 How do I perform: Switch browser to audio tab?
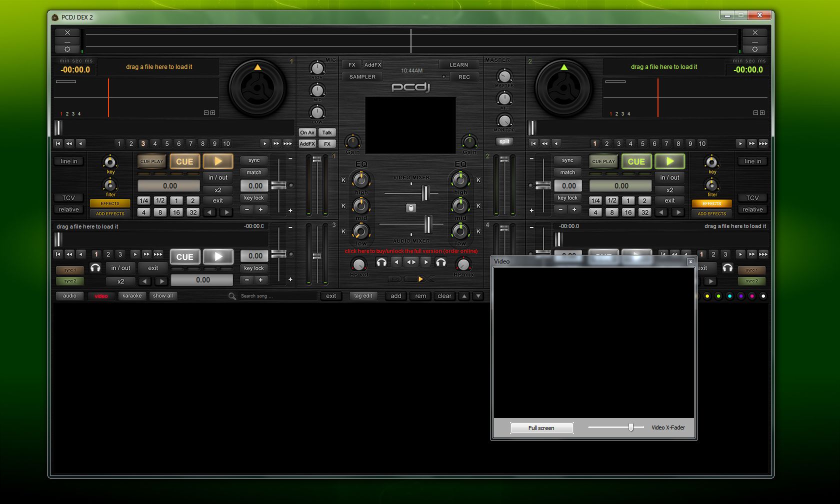(x=69, y=296)
